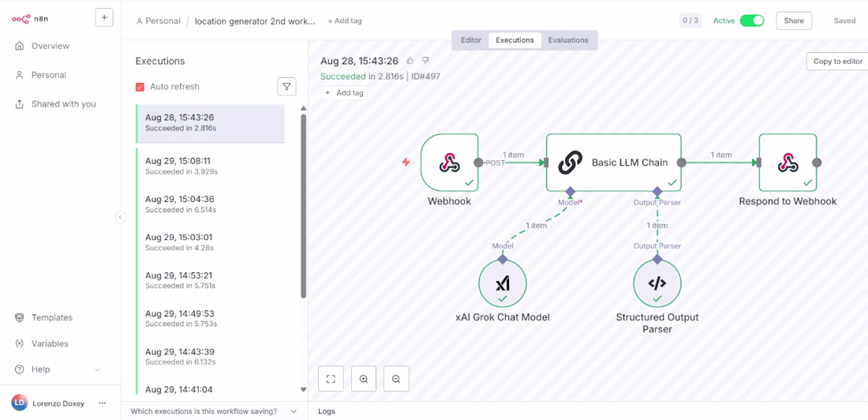Fit canvas to view
This screenshot has width=868, height=420.
[331, 379]
